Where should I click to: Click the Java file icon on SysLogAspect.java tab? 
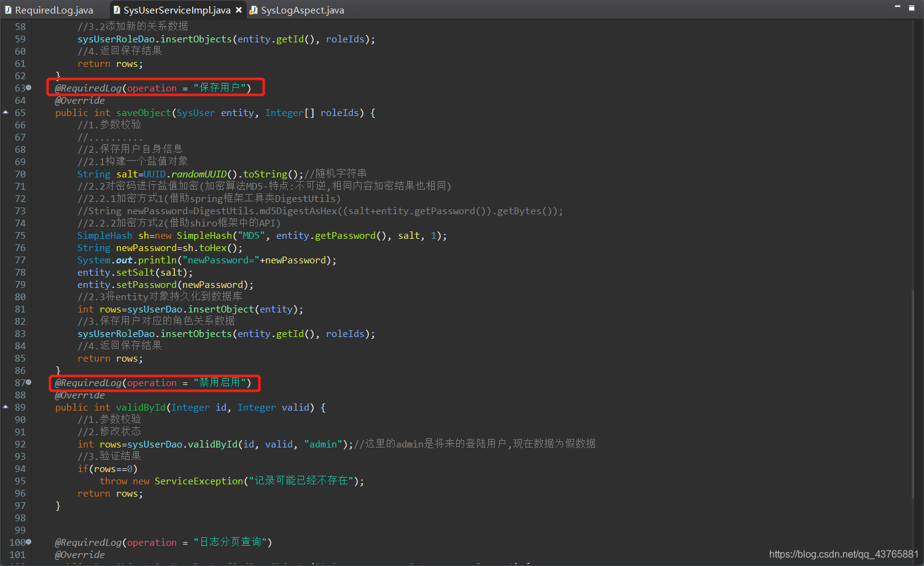[253, 10]
